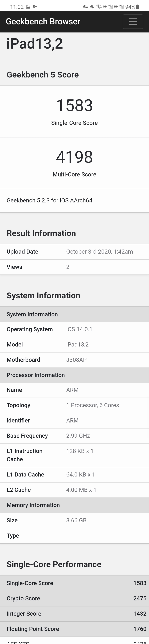The image size is (149, 644).
Task: Tap the battery icon in the status bar
Action: (x=137, y=7)
